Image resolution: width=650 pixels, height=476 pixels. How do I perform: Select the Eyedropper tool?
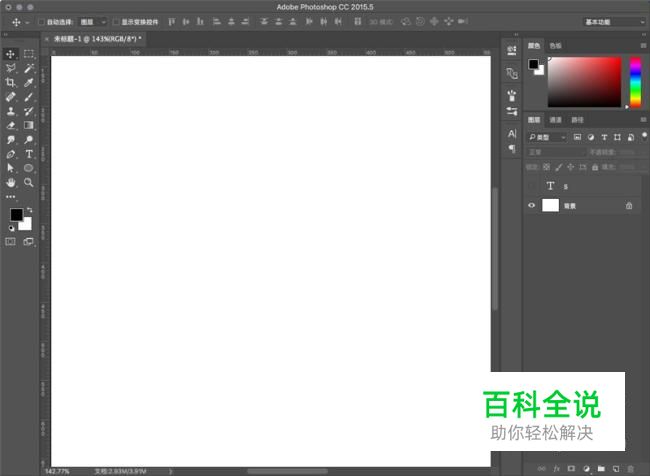click(x=29, y=83)
